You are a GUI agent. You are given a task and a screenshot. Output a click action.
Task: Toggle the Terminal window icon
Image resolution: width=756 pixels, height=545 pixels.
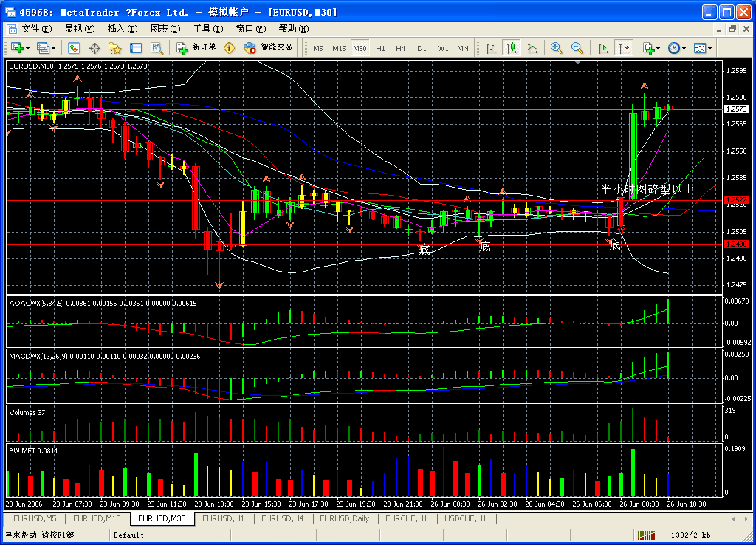136,48
